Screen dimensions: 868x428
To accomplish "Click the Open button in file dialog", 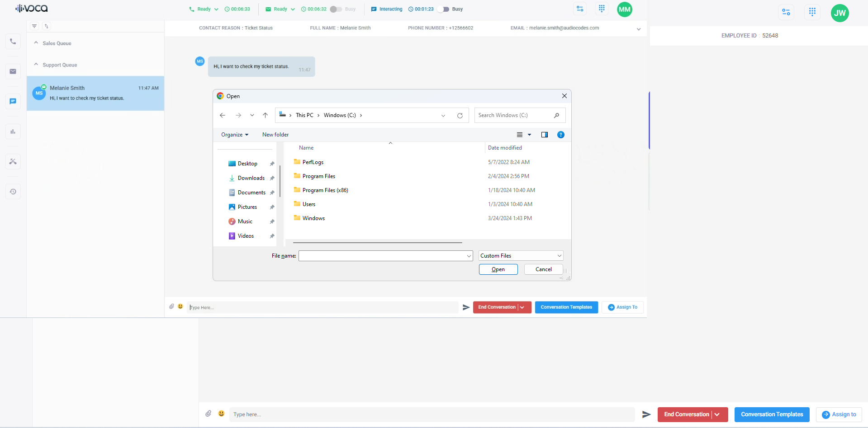I will [498, 269].
